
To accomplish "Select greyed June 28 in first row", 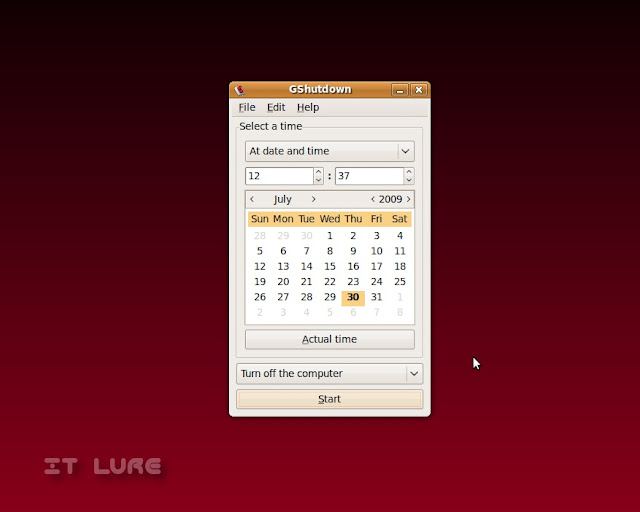I will click(x=260, y=236).
